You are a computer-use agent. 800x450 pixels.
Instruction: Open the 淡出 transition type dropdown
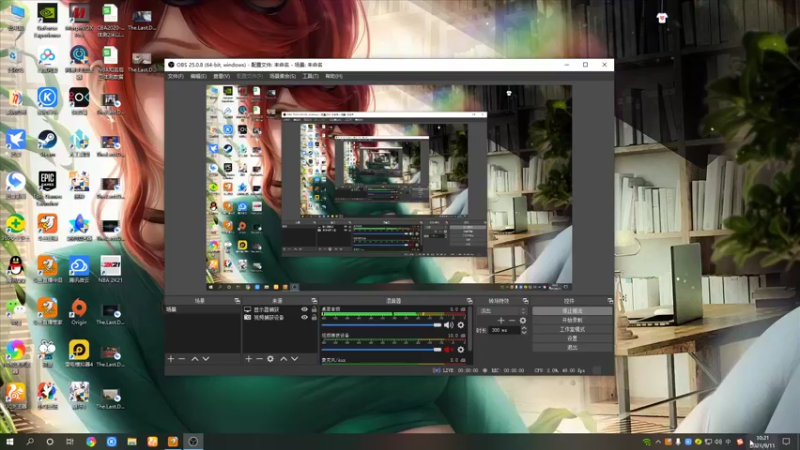click(502, 311)
